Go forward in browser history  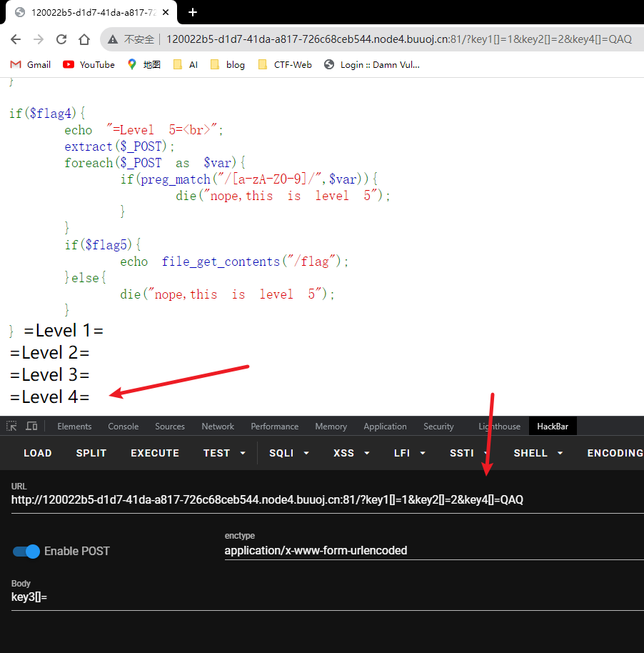[39, 39]
